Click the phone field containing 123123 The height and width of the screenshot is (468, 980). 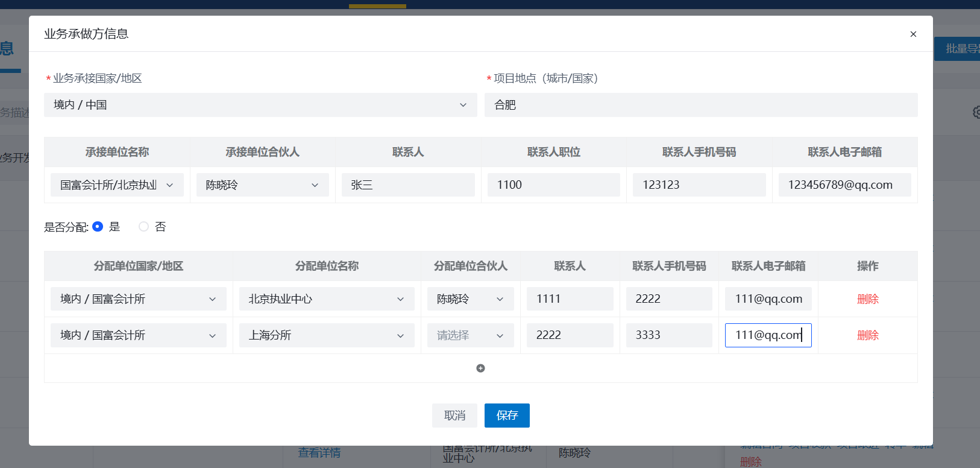click(699, 185)
